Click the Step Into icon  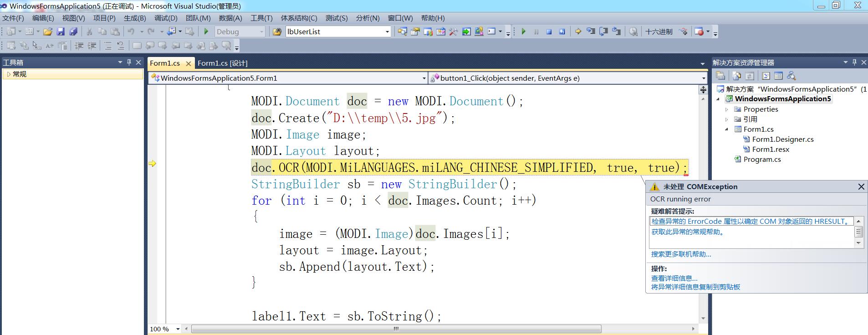pos(591,31)
